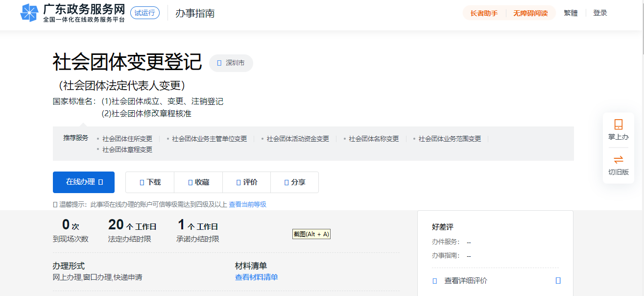Screen dimensions: 644x296
Task: Expand 查看详细评价 detailed reviews
Action: pyautogui.click(x=465, y=281)
